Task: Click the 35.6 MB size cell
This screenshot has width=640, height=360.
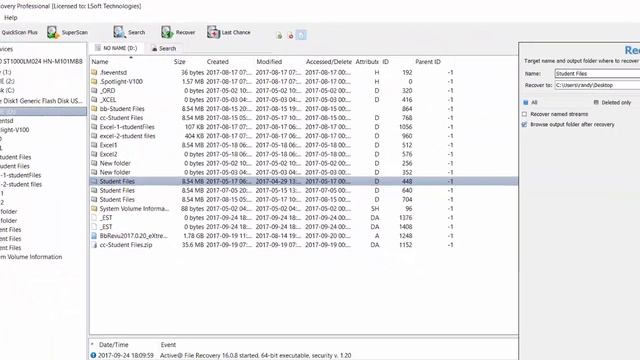Action: 193,245
